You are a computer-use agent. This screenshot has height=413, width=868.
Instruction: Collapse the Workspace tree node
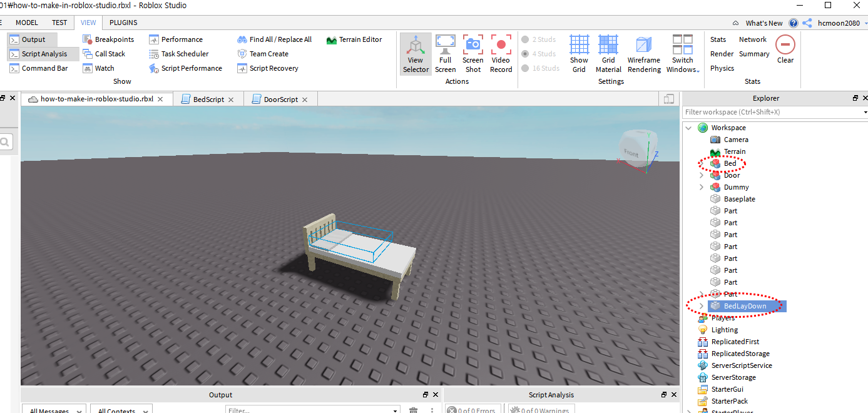[689, 128]
